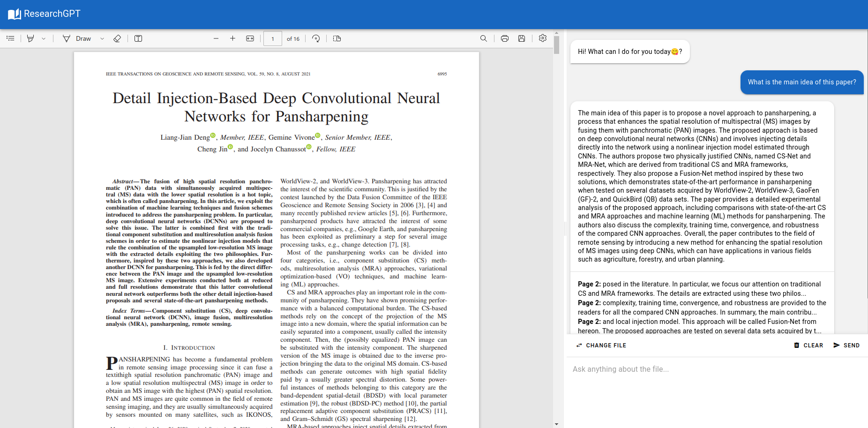Open the search in document icon

click(x=484, y=38)
